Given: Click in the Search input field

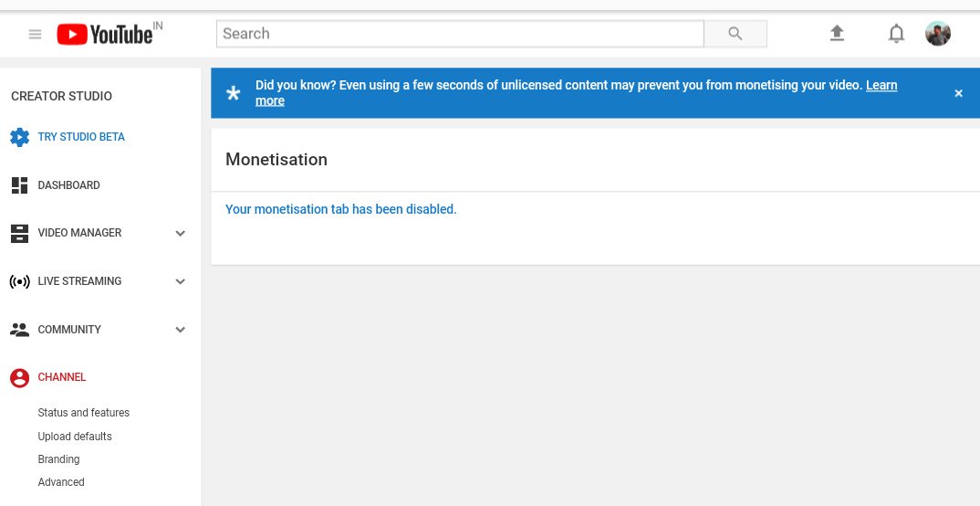Looking at the screenshot, I should pos(460,34).
